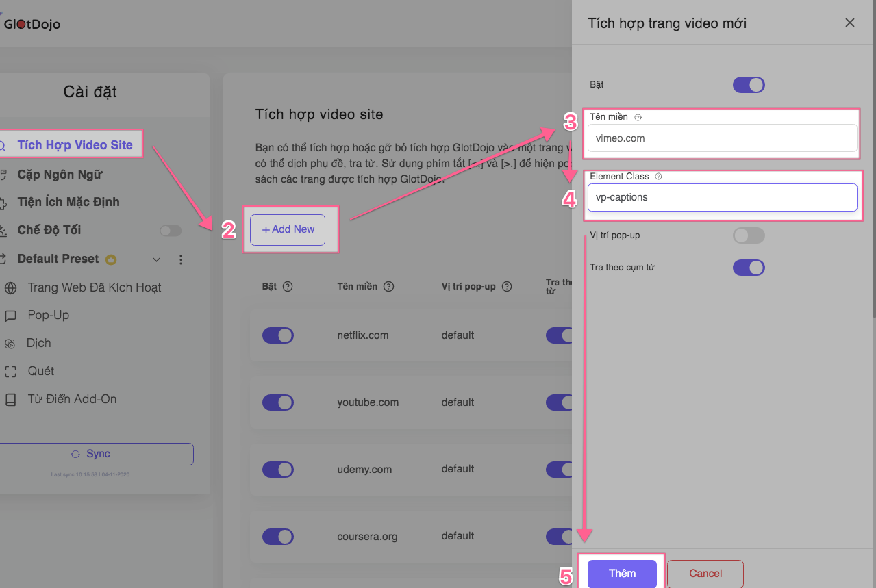Enable the Vị trí pop-up switch in panel
This screenshot has height=588, width=876.
[x=749, y=235]
